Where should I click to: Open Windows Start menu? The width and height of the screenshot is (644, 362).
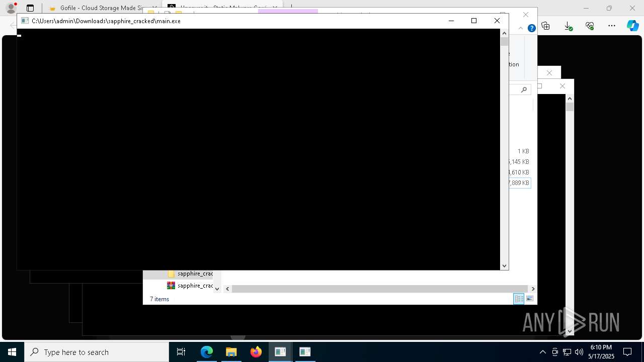point(12,352)
